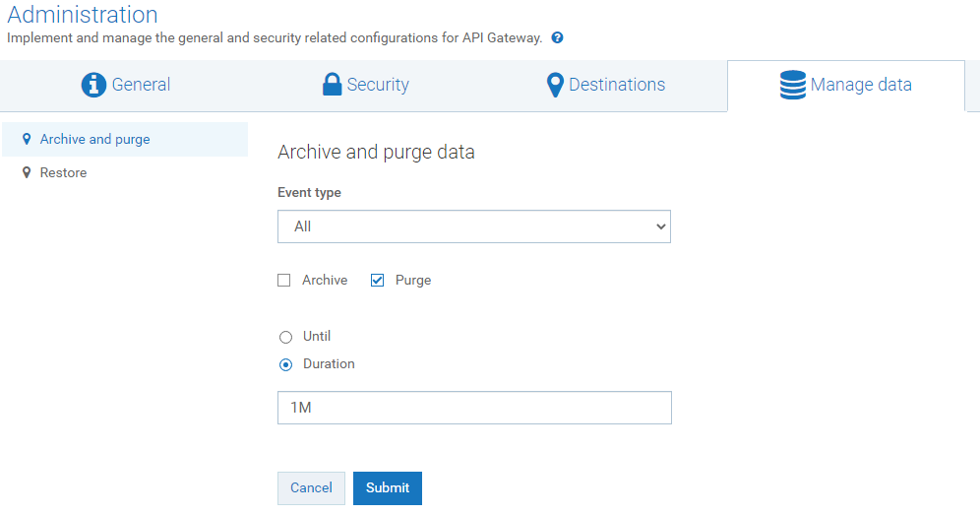Uncheck the Purge checkbox
The image size is (980, 515).
(378, 281)
